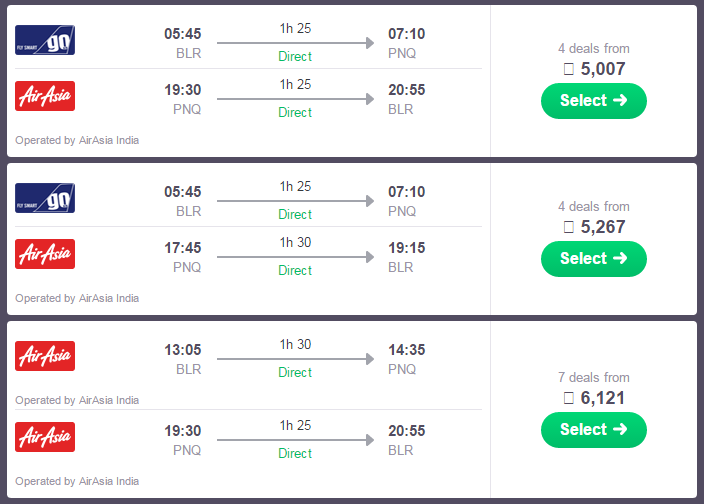This screenshot has width=704, height=504.
Task: Click the GoAir logo on the 5,267 deal
Action: click(45, 198)
